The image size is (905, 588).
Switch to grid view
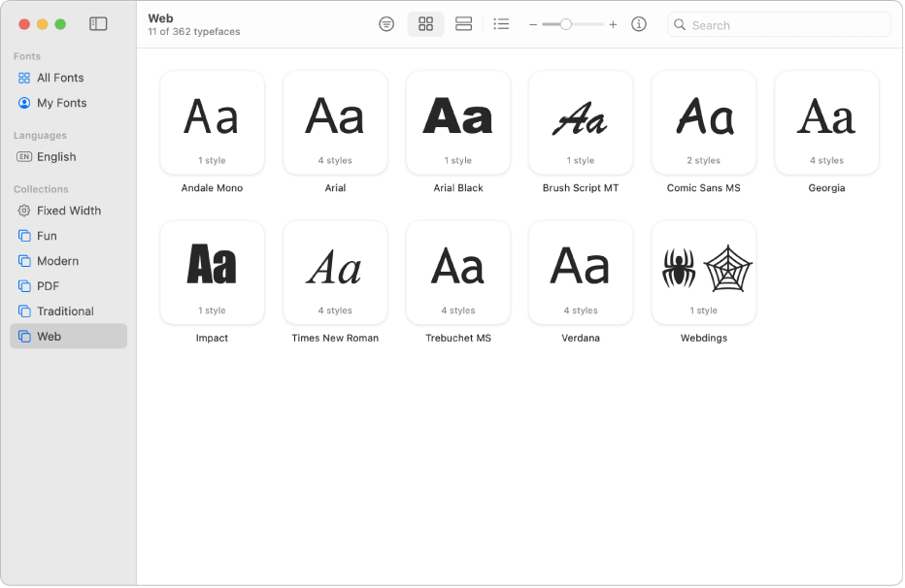[426, 24]
